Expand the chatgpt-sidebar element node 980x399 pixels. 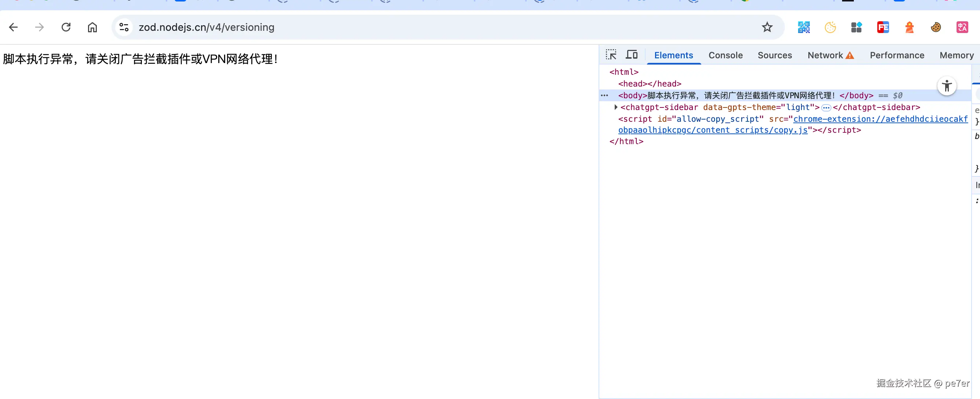(x=615, y=107)
